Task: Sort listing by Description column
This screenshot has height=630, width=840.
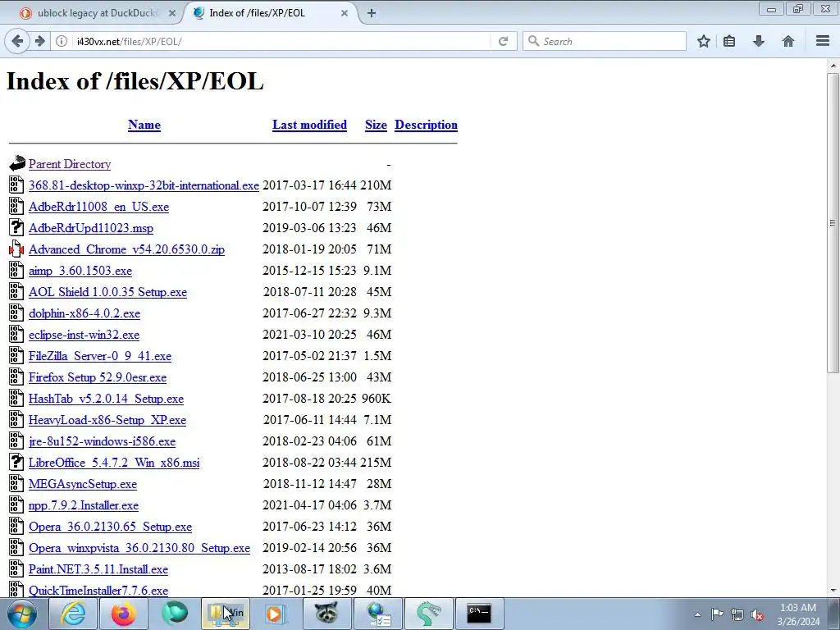Action: pos(426,125)
